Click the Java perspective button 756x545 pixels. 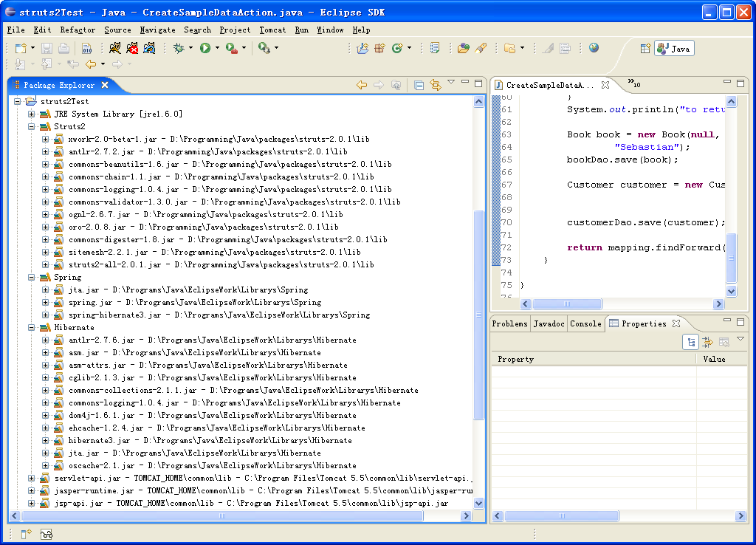pyautogui.click(x=674, y=48)
